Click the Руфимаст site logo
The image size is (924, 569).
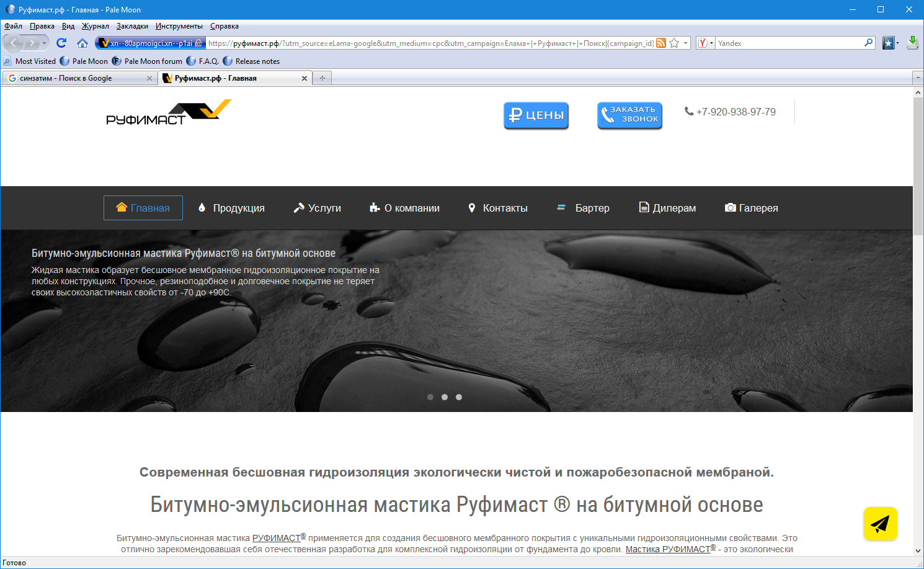click(169, 112)
